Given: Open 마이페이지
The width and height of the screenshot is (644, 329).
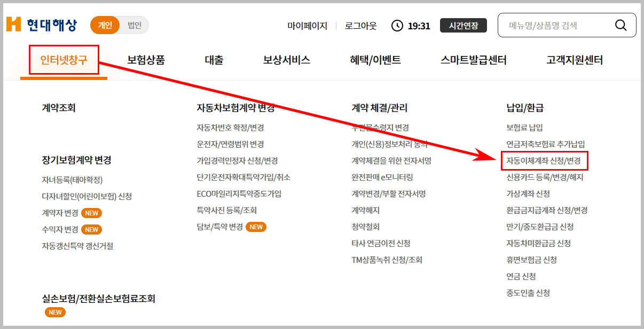Looking at the screenshot, I should [x=307, y=26].
